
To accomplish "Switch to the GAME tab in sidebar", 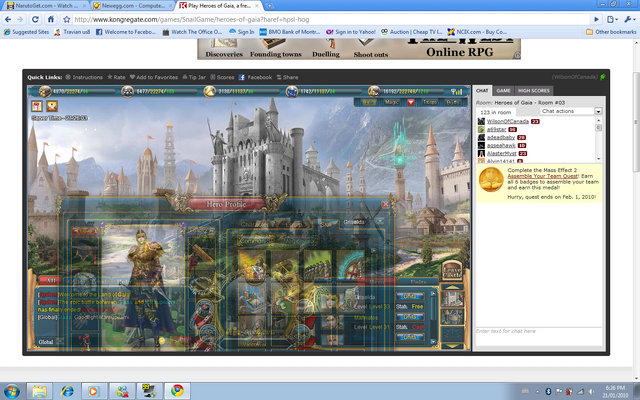I will 503,91.
